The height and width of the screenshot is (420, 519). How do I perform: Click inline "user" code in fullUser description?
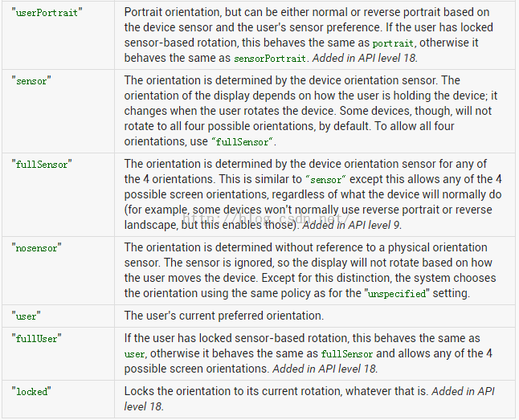coord(134,354)
